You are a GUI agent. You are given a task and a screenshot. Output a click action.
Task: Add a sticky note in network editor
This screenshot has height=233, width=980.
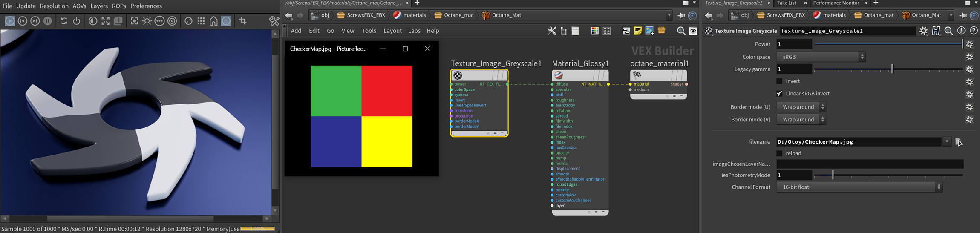point(638,31)
